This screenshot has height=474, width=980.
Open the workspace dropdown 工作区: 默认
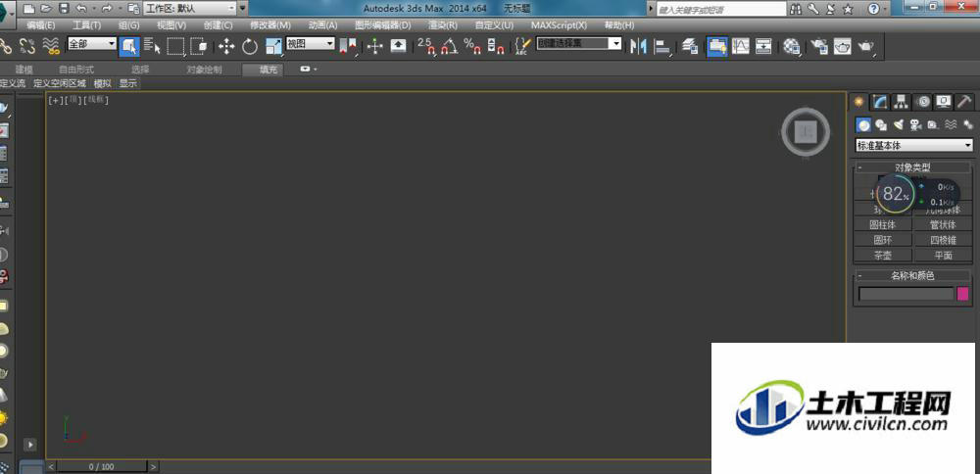point(191,9)
